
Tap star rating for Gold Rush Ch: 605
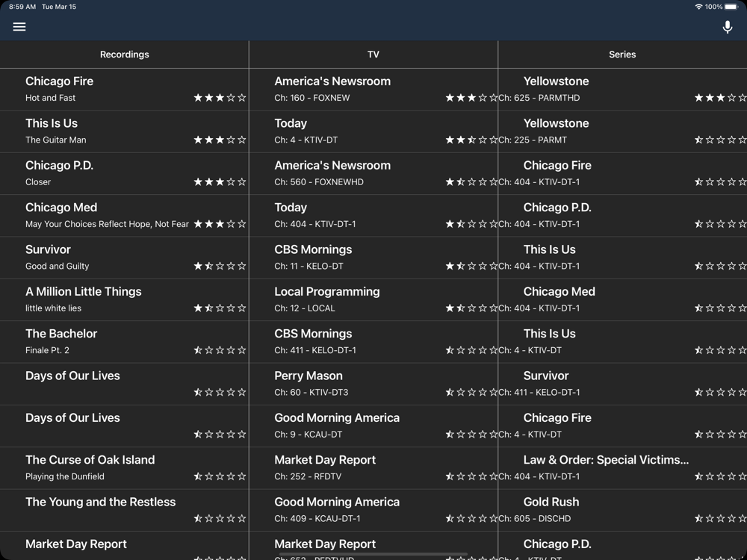click(x=720, y=518)
